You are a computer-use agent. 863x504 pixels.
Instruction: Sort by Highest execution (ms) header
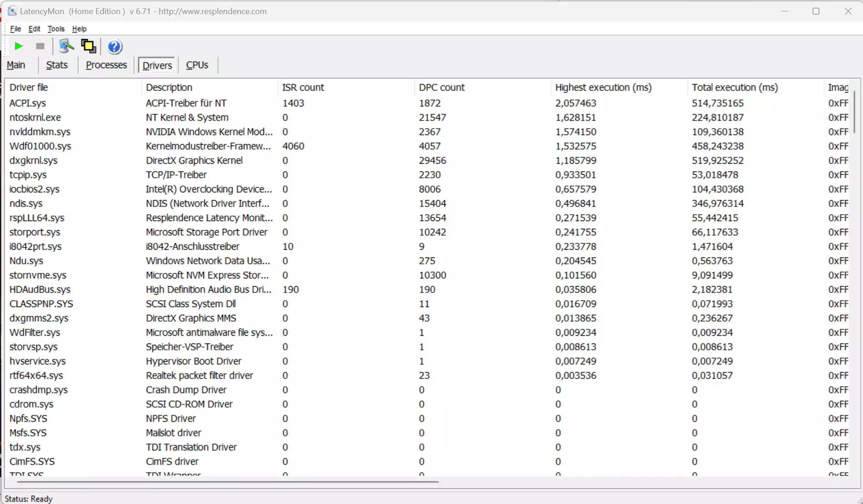click(619, 87)
